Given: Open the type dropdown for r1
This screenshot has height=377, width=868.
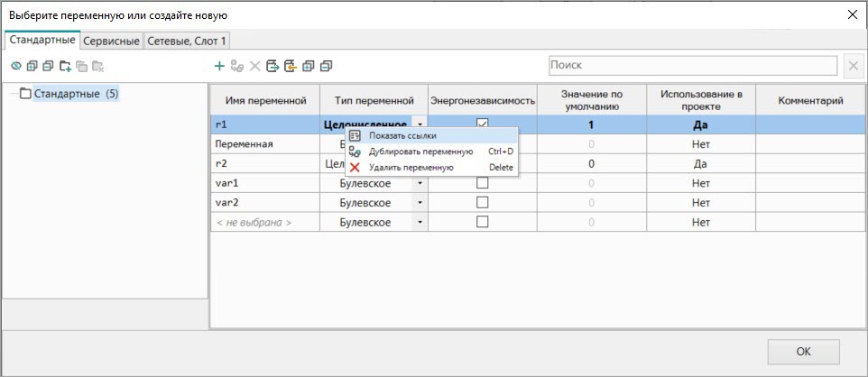Looking at the screenshot, I should (x=420, y=124).
